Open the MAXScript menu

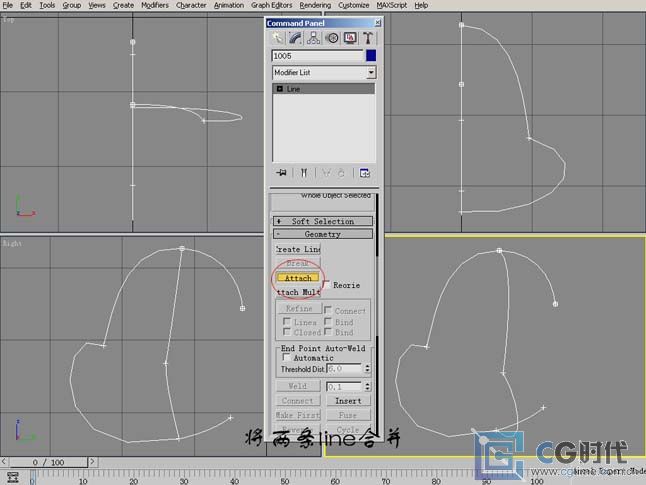point(391,5)
